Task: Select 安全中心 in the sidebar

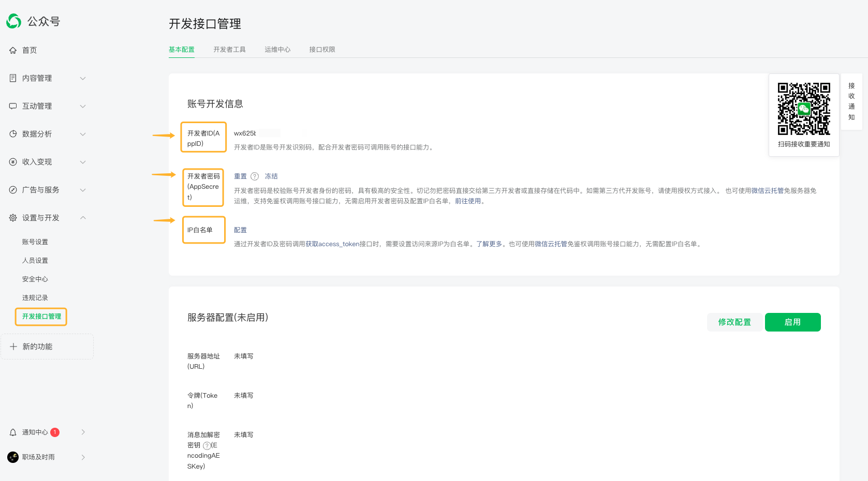Action: tap(35, 279)
